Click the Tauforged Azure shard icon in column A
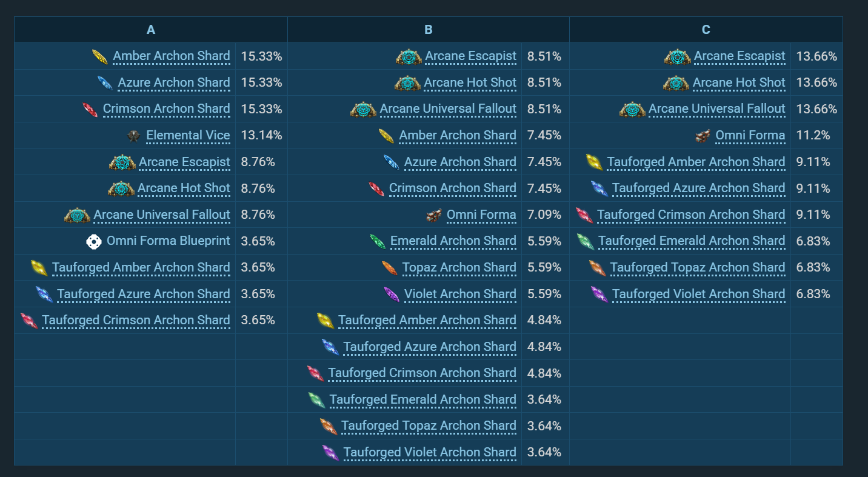The image size is (868, 477). (x=44, y=295)
